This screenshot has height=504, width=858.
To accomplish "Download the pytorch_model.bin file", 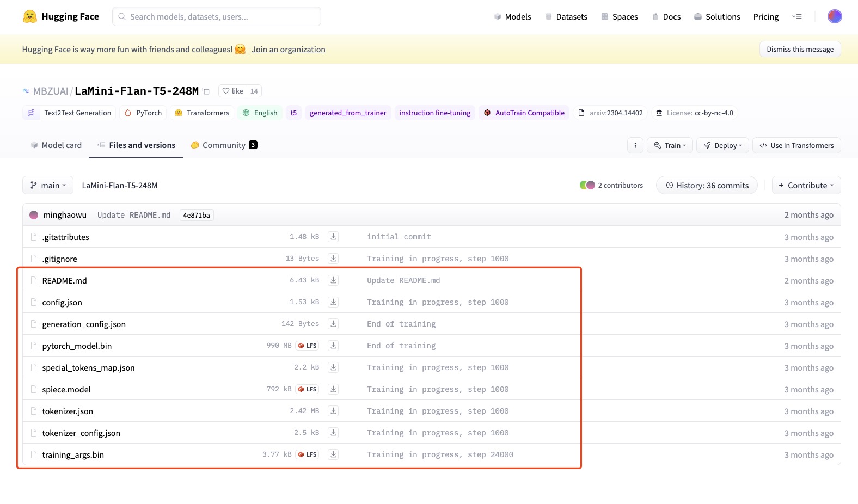I will click(334, 346).
